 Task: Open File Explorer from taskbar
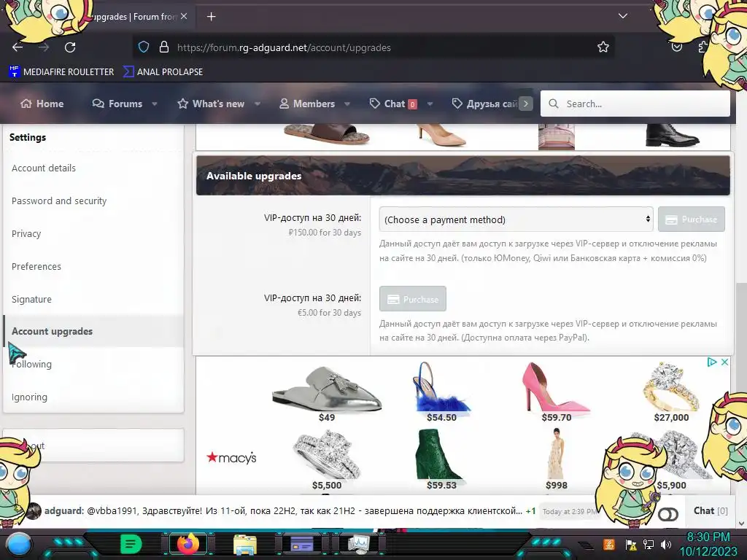point(245,544)
